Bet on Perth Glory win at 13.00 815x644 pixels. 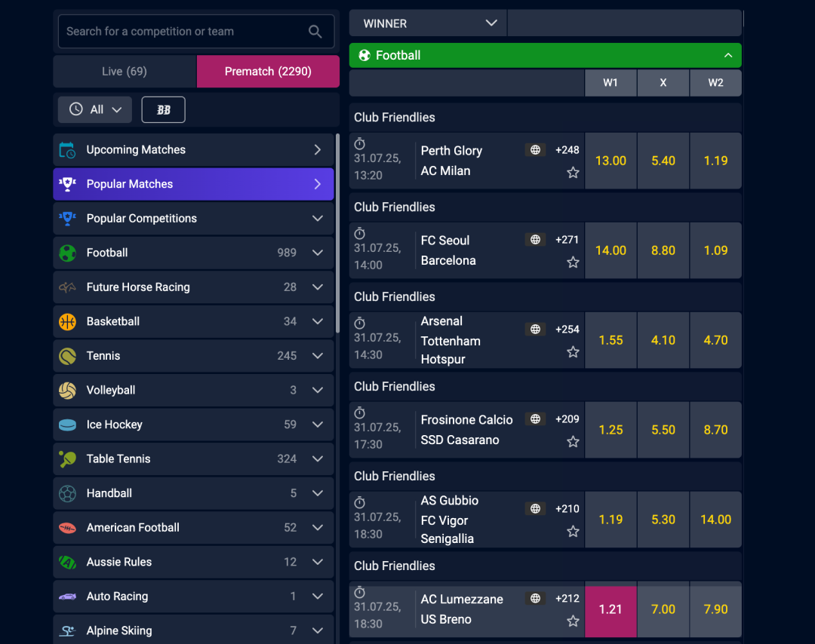pos(610,161)
